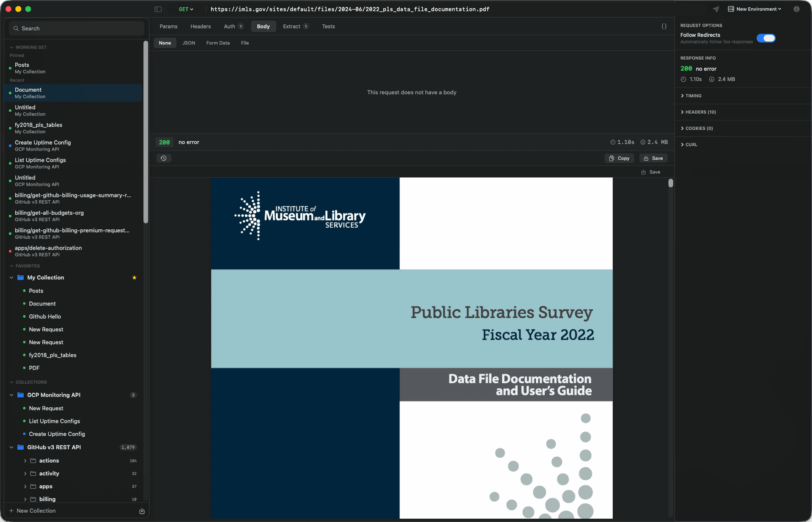812x522 pixels.
Task: Switch to the Headers tab
Action: 200,26
